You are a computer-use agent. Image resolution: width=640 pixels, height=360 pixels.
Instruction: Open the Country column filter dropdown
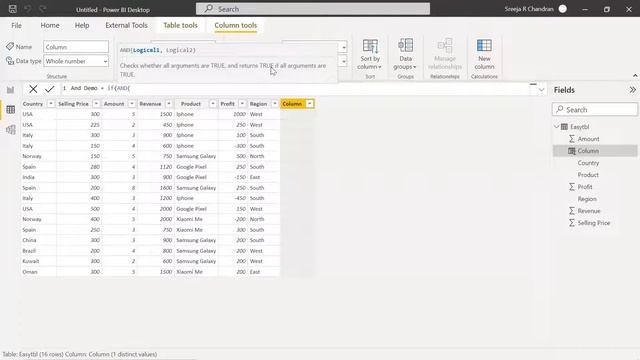click(x=51, y=104)
